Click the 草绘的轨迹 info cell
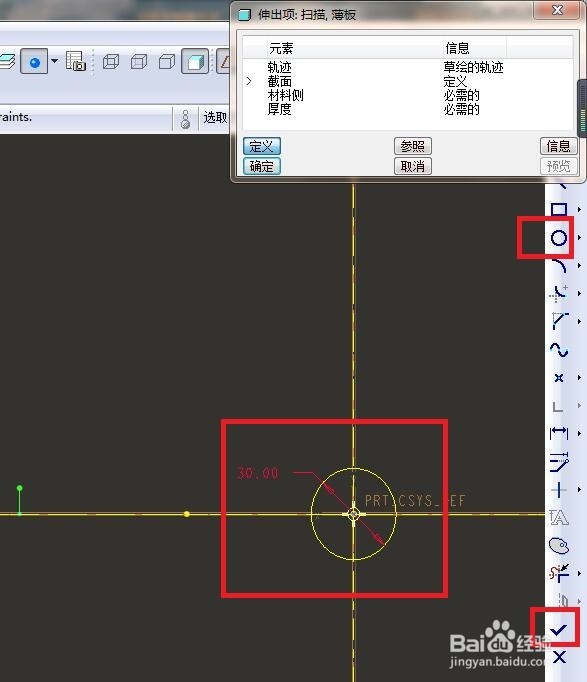 [473, 67]
